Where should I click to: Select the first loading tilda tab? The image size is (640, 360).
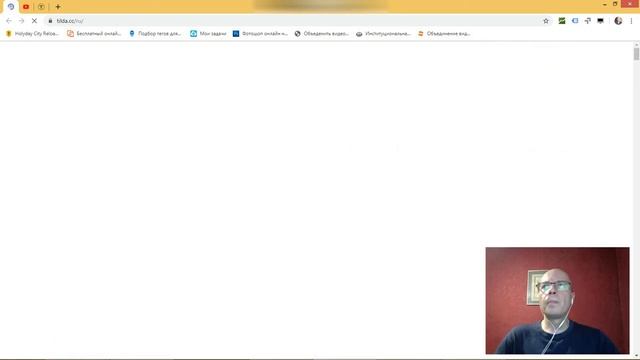pyautogui.click(x=11, y=7)
